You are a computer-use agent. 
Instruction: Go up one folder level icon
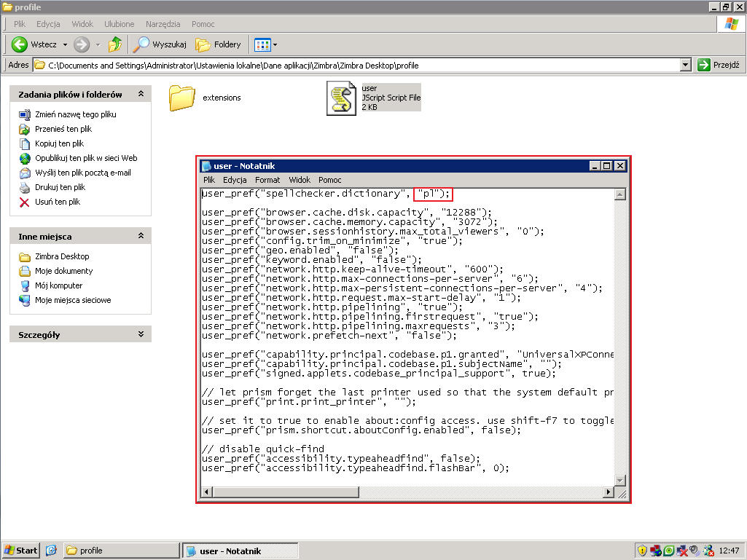click(x=115, y=44)
